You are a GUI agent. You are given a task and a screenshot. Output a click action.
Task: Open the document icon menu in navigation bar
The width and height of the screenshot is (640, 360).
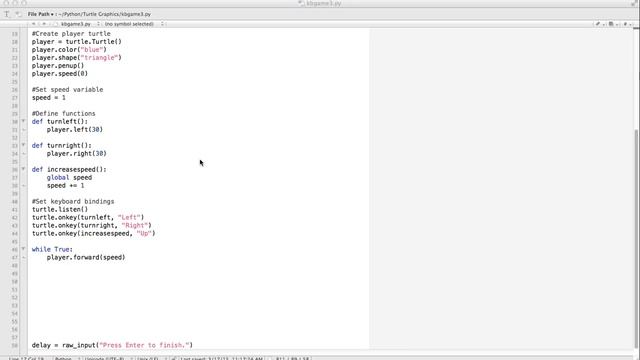point(613,24)
